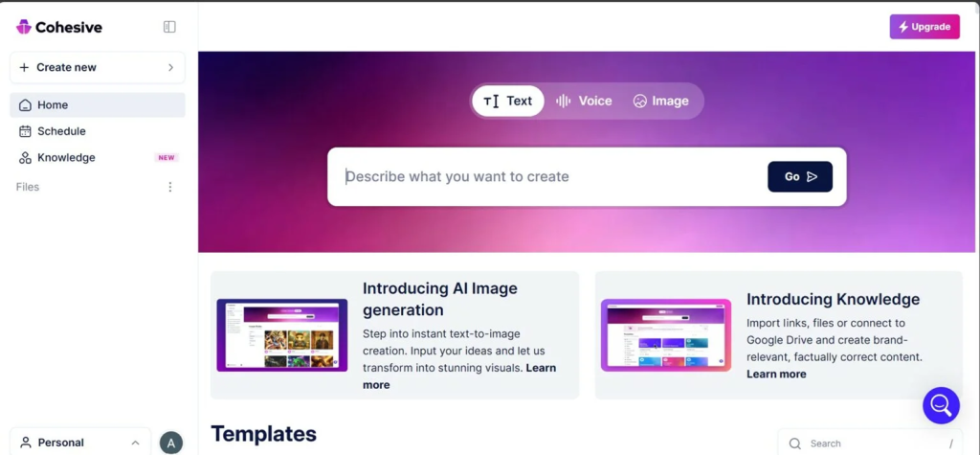The image size is (980, 455).
Task: Switch to Text mode
Action: pyautogui.click(x=508, y=101)
